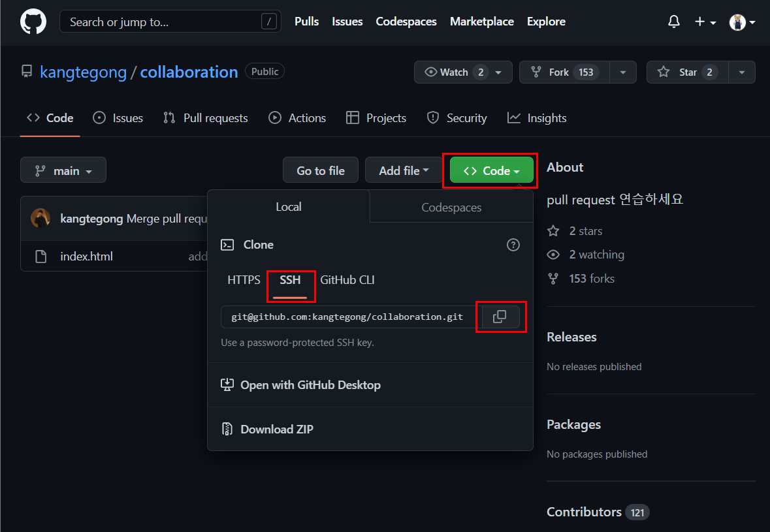Open the index.html file
Viewport: 770px width, 532px height.
[x=86, y=256]
